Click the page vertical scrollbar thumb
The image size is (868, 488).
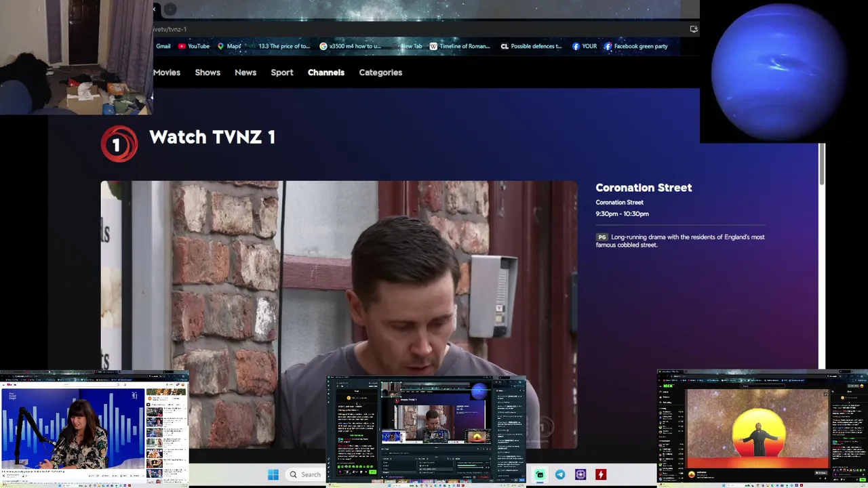point(822,163)
